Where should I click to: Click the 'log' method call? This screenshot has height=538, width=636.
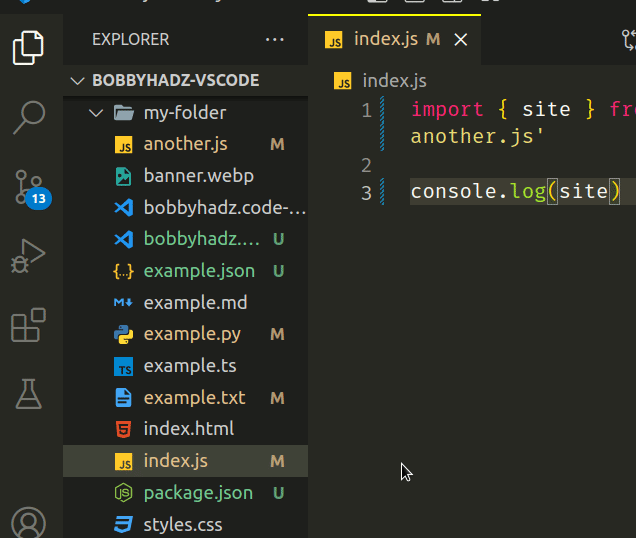[x=528, y=191]
